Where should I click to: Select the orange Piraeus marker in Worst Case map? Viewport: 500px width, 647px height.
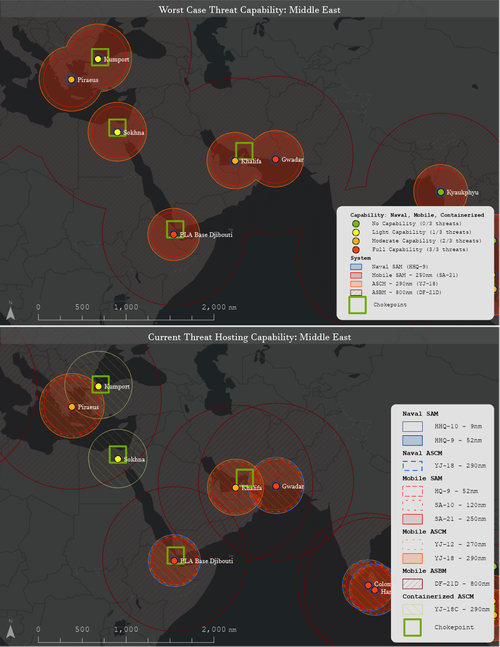coord(71,79)
